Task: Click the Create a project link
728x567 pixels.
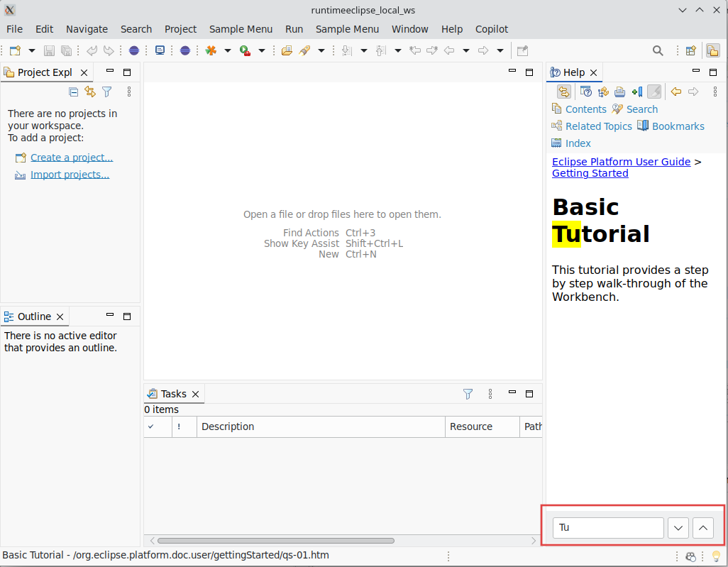Action: (71, 157)
